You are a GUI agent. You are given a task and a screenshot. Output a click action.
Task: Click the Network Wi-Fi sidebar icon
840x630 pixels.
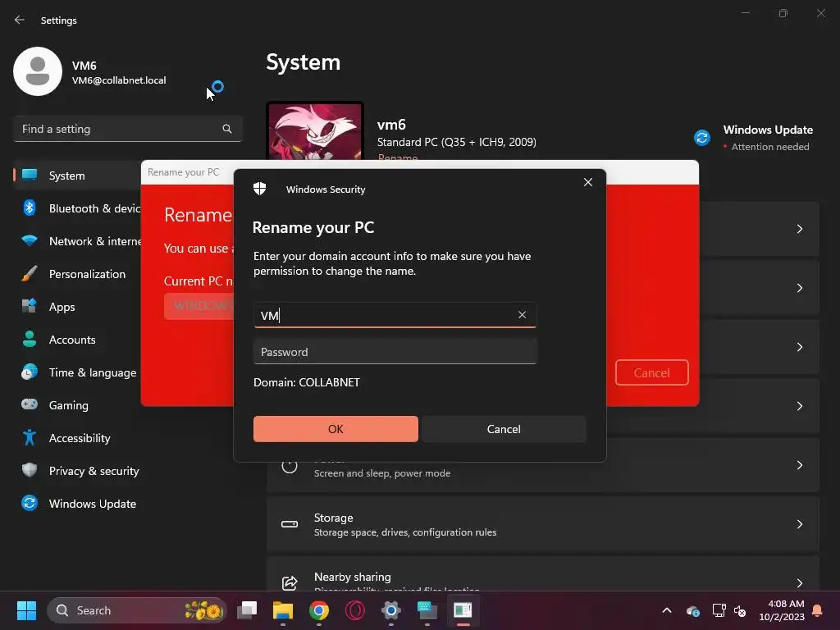[x=30, y=240]
